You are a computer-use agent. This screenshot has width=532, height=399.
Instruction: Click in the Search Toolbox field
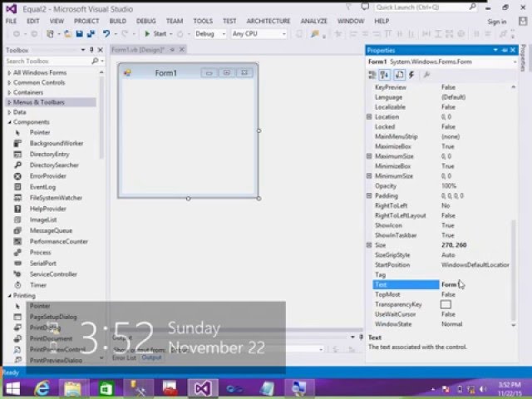click(47, 61)
